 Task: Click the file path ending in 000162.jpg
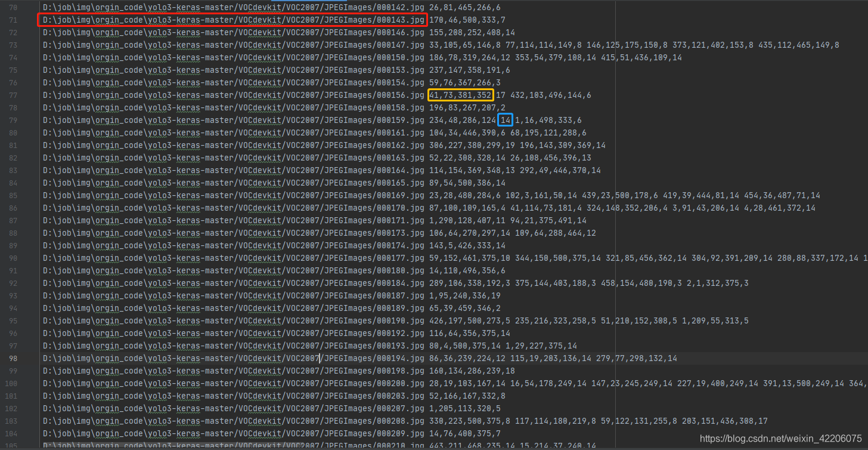234,146
